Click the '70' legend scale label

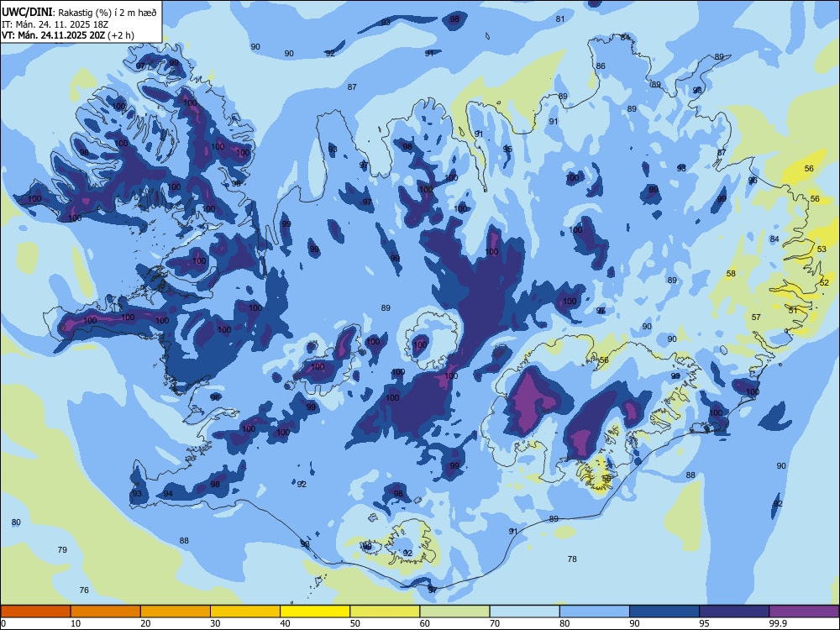[x=495, y=623]
